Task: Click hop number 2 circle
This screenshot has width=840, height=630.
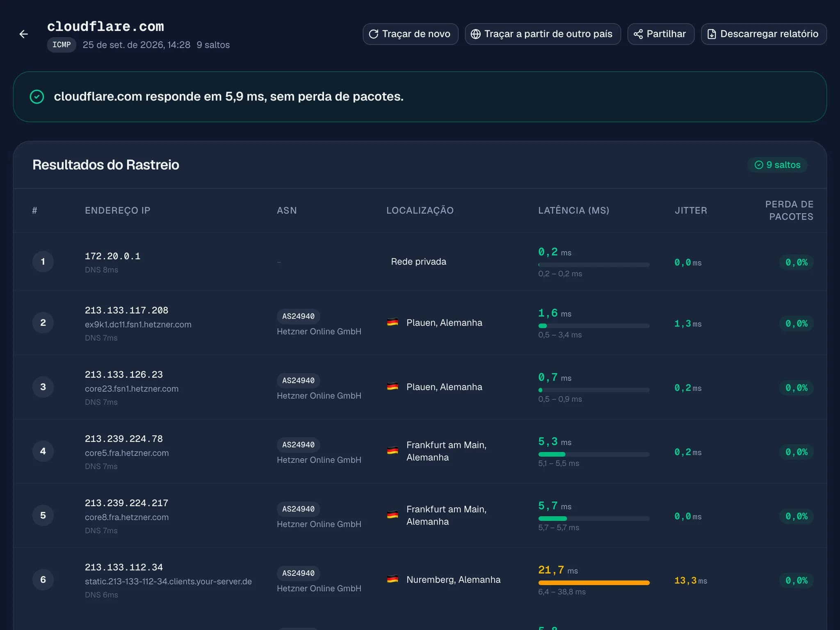Action: pos(43,323)
